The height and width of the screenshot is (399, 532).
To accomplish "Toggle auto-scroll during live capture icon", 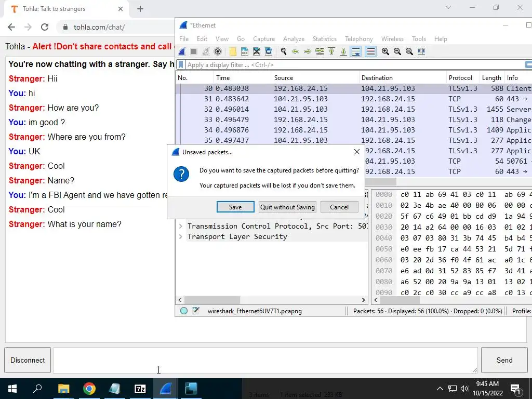I will (356, 51).
